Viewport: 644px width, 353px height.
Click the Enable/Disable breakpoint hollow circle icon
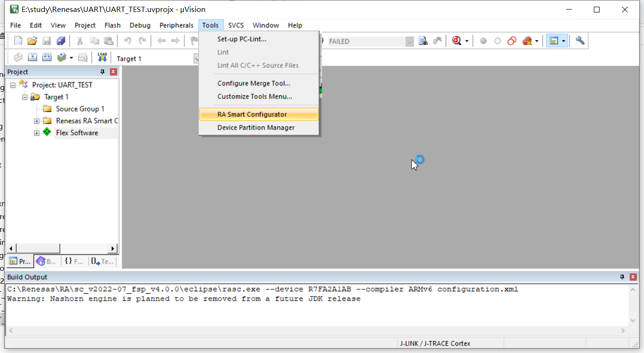click(497, 41)
